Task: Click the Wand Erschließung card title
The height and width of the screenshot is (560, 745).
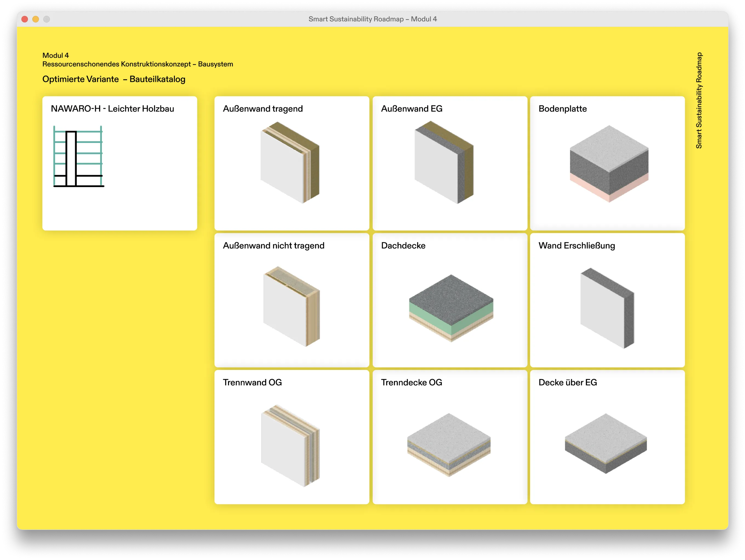Action: (x=576, y=246)
